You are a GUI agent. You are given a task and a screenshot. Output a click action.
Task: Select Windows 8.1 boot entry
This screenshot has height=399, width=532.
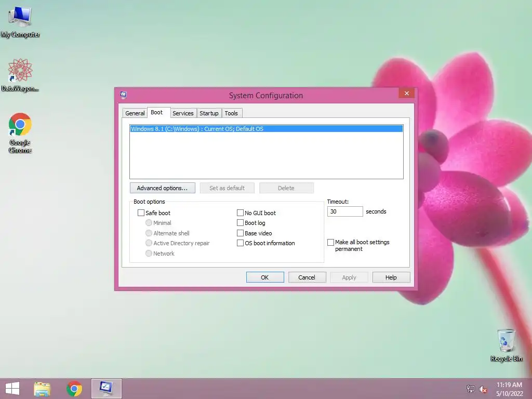267,129
